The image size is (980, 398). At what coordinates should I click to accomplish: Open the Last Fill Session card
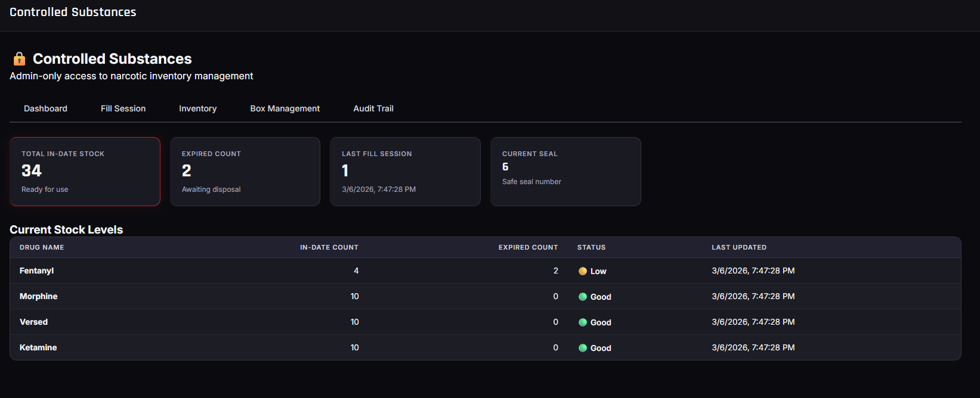coord(405,172)
